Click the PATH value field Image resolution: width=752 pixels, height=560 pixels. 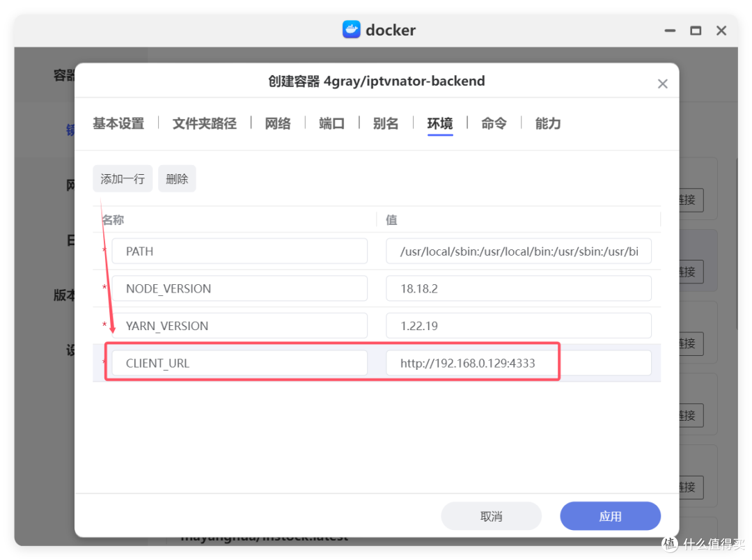pos(518,251)
